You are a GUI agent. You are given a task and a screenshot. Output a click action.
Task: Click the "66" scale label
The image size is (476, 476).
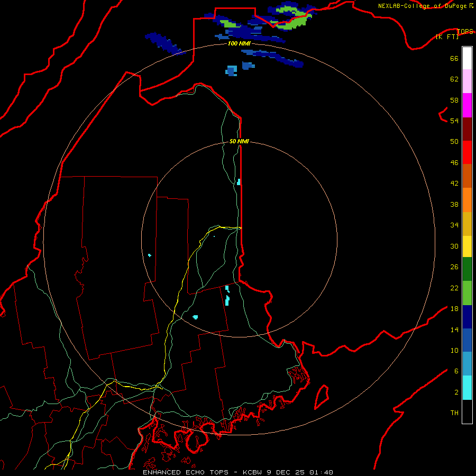454,58
